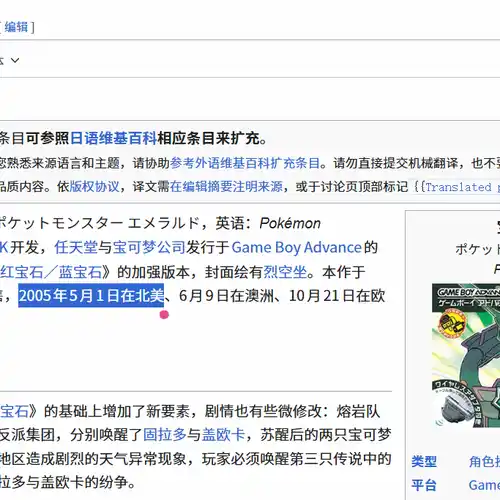Open the 类型 infobox label link
Image resolution: width=500 pixels, height=500 pixels.
coord(424,462)
